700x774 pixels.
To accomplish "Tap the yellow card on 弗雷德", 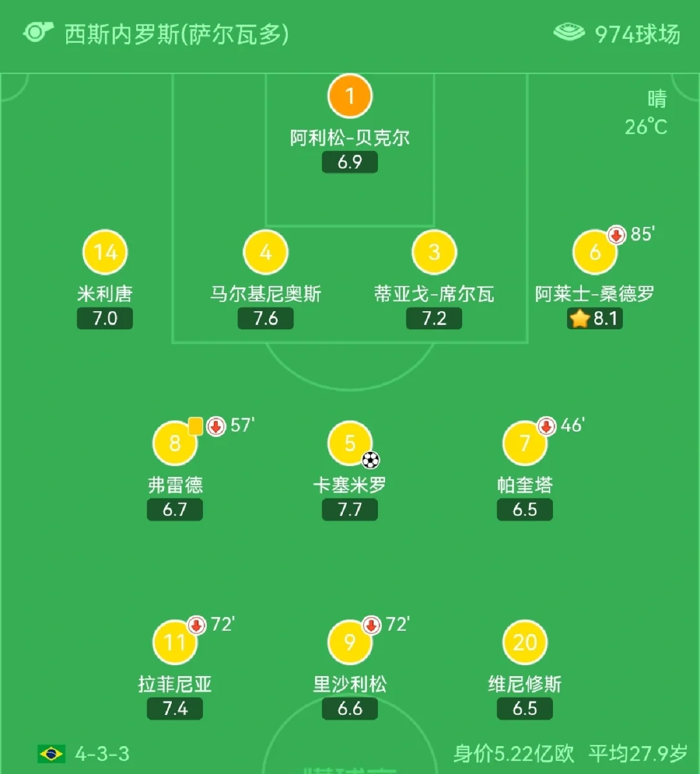I will [195, 426].
